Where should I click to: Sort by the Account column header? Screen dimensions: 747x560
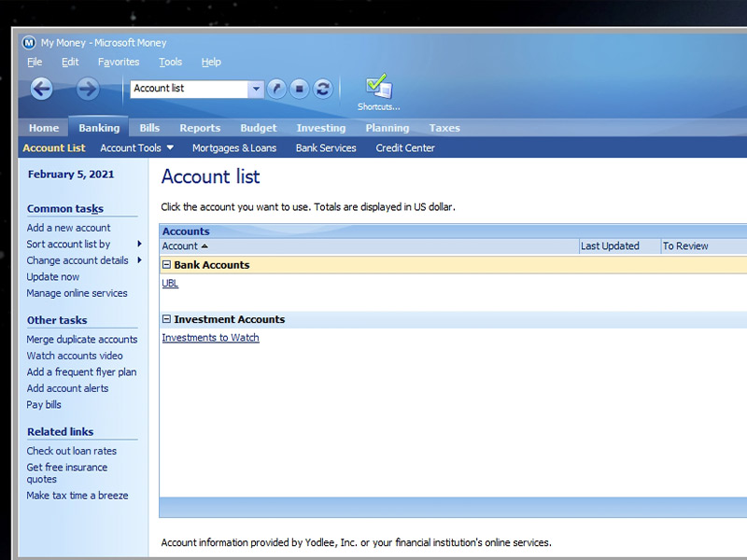tap(369, 246)
